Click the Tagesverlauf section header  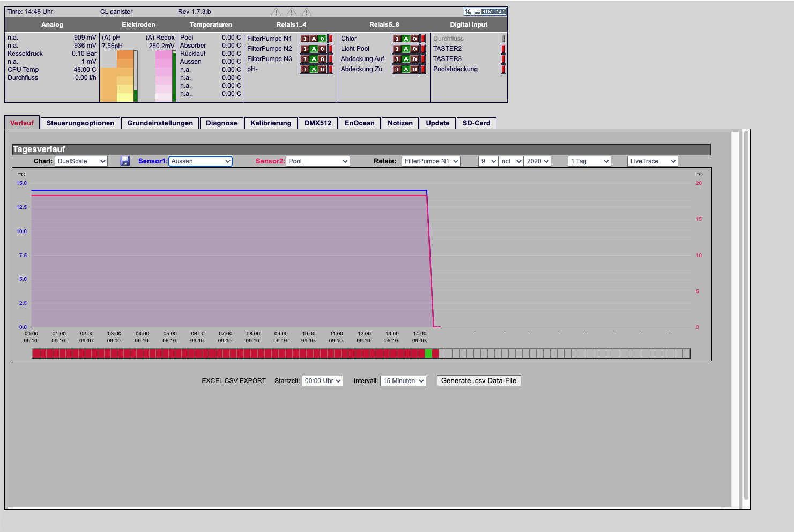pyautogui.click(x=361, y=149)
